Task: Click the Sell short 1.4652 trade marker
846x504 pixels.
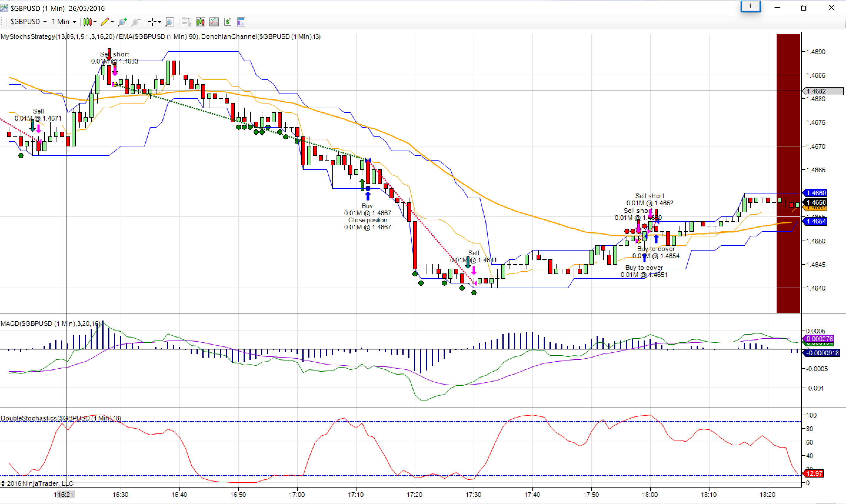Action: [650, 199]
